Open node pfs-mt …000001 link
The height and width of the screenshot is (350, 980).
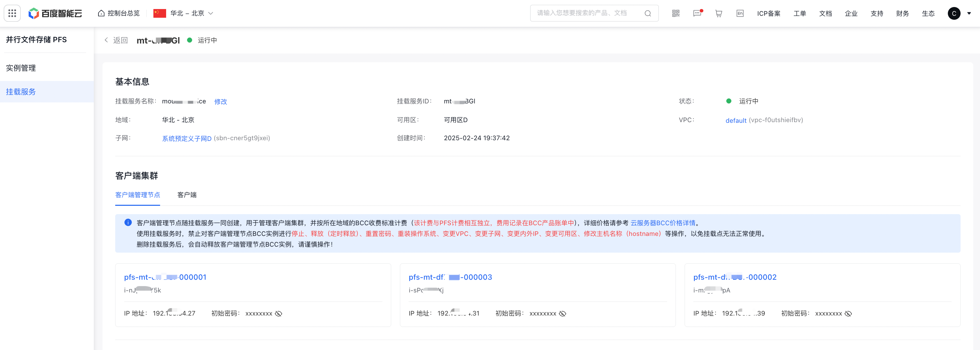pyautogui.click(x=165, y=277)
